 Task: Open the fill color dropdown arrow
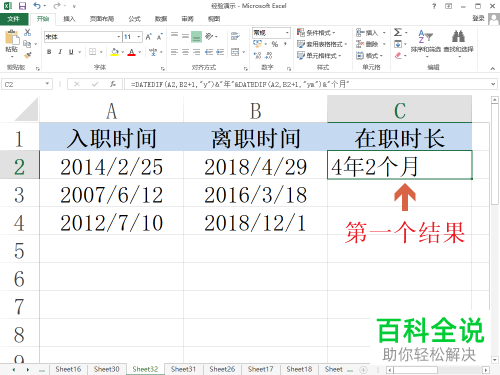[x=123, y=52]
